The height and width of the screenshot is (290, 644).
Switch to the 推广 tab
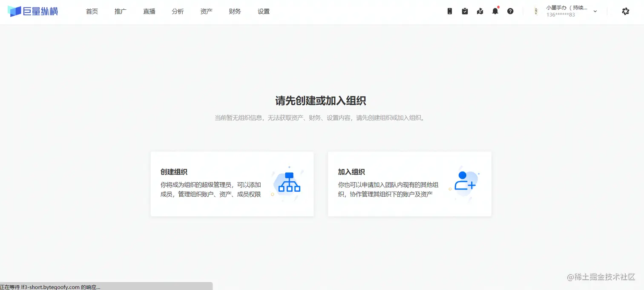click(121, 11)
